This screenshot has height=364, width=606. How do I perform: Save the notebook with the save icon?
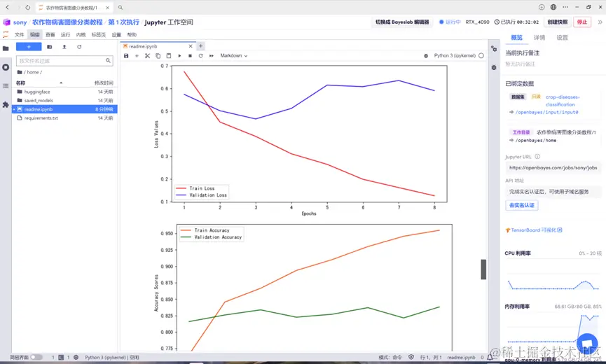[126, 55]
